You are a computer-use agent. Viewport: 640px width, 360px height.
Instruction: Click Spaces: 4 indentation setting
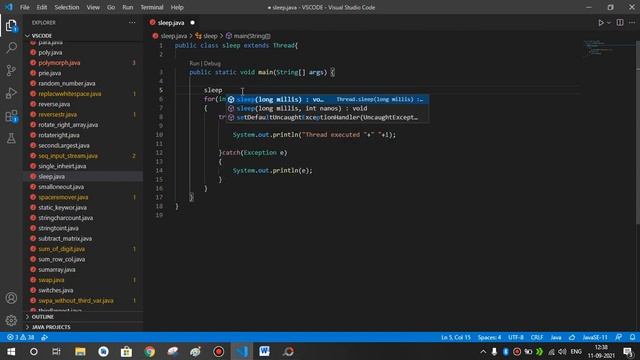click(489, 338)
